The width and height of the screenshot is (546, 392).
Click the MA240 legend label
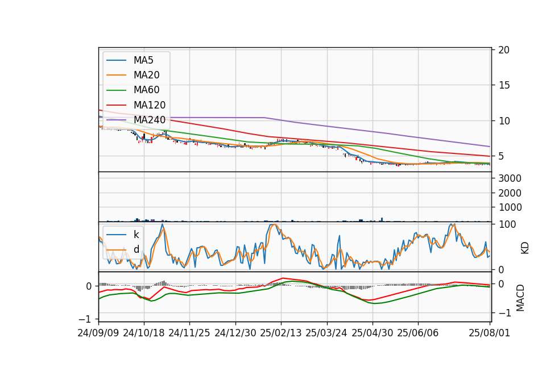pos(150,120)
